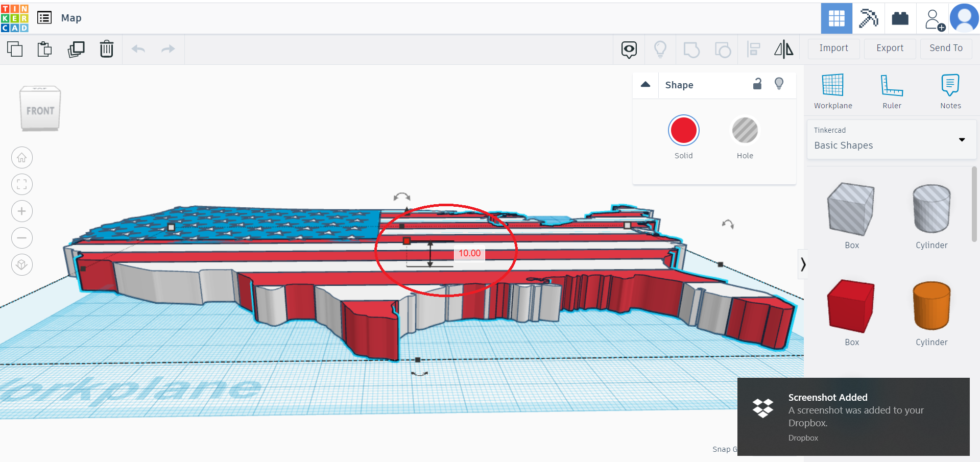Set the shape to Hole
Screen dimensions: 980x462
[x=745, y=130]
